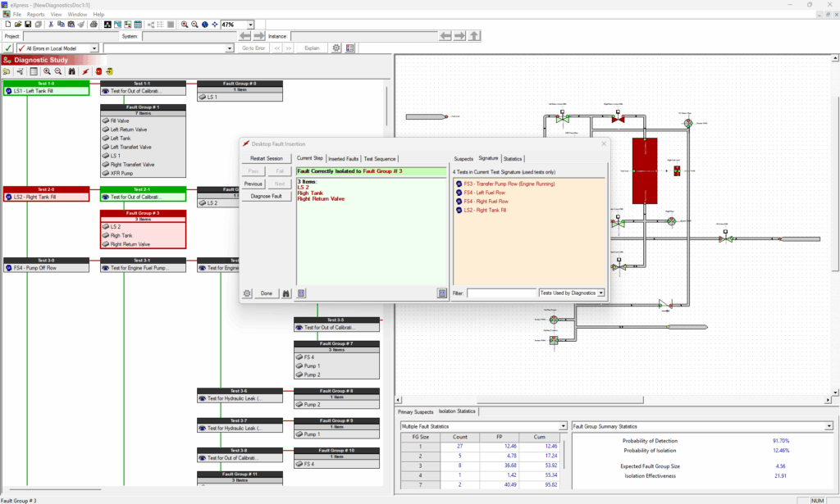Screen dimensions: 840x504
Task: Click the New document icon
Action: pyautogui.click(x=7, y=24)
